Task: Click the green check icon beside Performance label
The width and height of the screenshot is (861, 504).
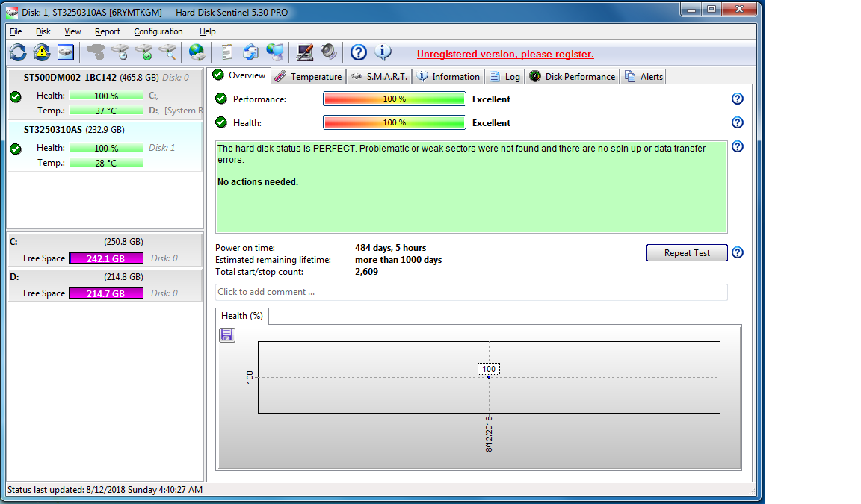Action: coord(221,99)
